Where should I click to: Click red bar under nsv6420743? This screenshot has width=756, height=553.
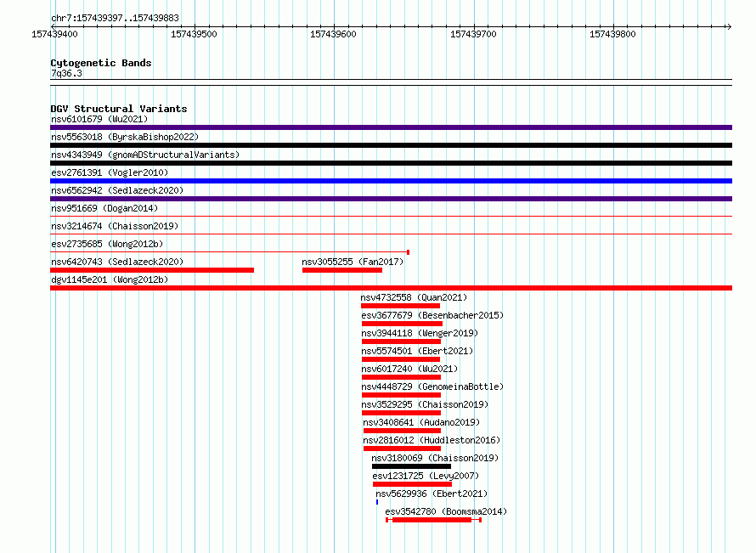click(x=152, y=270)
